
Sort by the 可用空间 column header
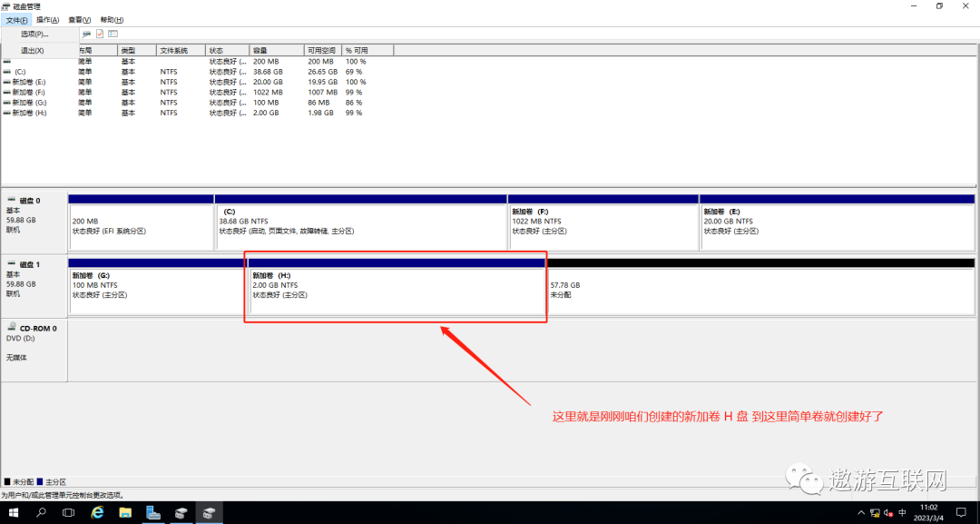click(x=323, y=50)
